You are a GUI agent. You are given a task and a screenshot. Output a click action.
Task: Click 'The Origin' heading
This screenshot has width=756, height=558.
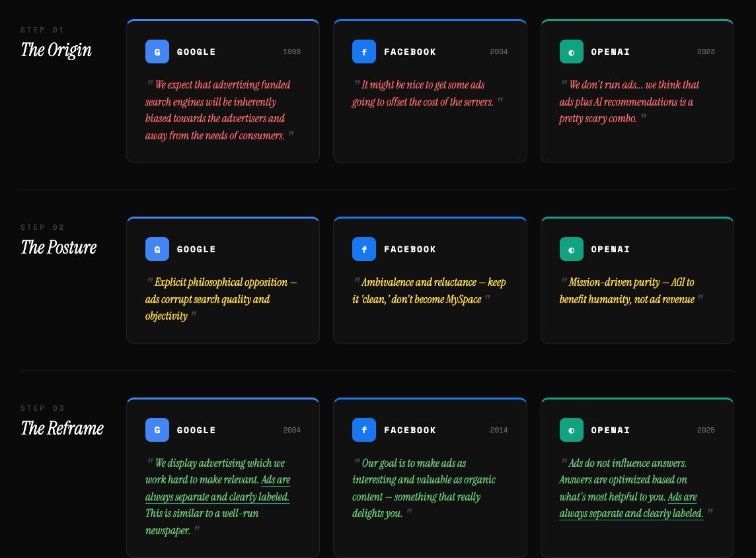pyautogui.click(x=56, y=50)
